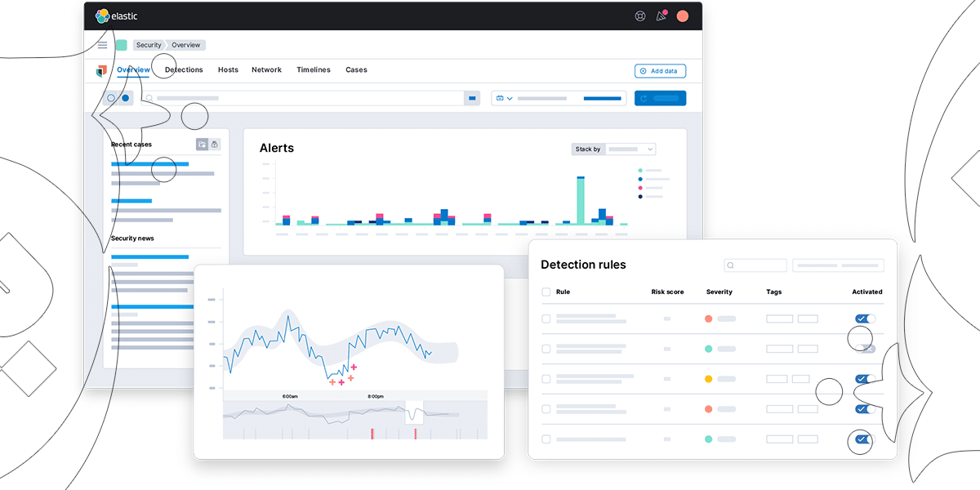Click the teal space avatar square
980x490 pixels.
121,45
